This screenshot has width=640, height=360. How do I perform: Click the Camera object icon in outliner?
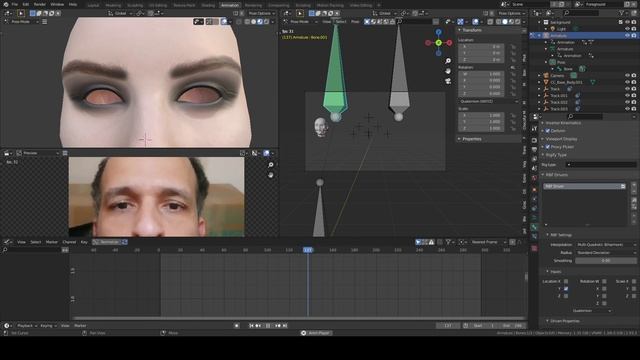coord(546,76)
